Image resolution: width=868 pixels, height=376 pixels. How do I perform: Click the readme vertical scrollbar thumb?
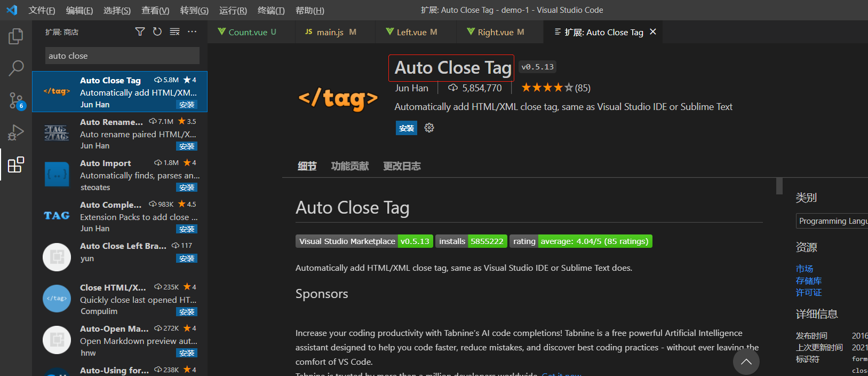(779, 186)
